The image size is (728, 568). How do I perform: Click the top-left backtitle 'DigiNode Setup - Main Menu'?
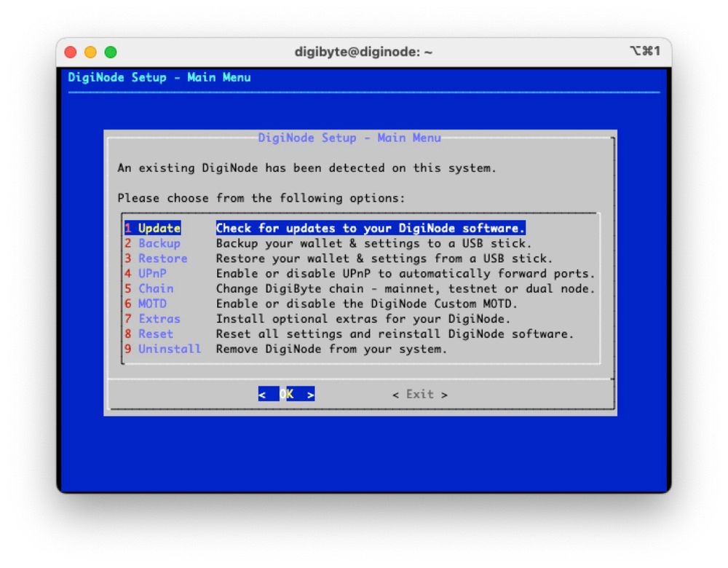coord(159,78)
